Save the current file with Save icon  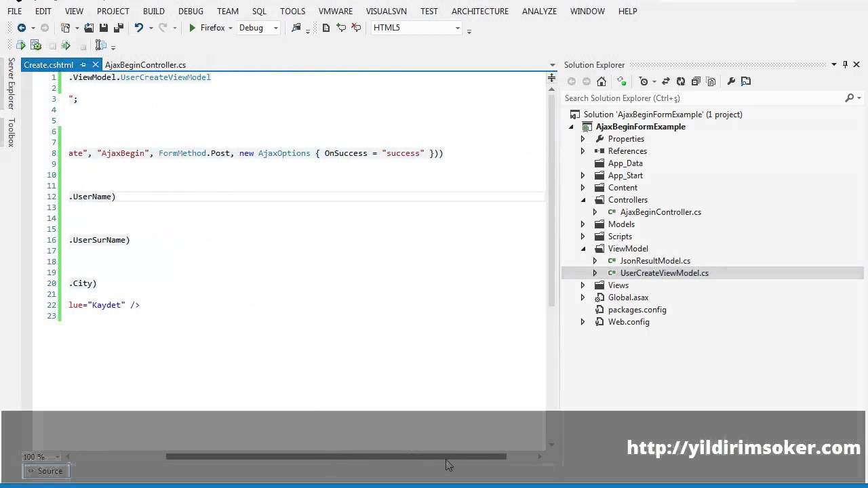click(104, 28)
